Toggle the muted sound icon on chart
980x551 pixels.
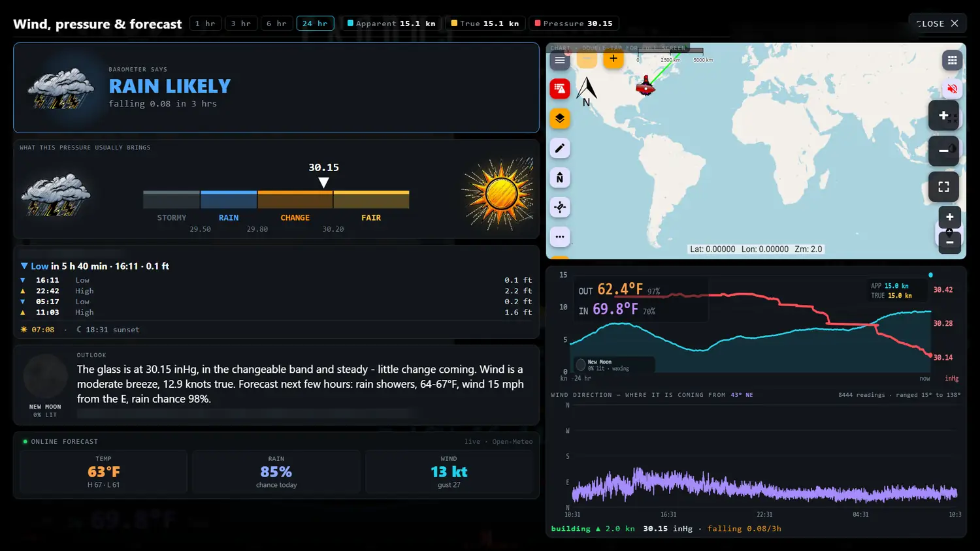(952, 89)
